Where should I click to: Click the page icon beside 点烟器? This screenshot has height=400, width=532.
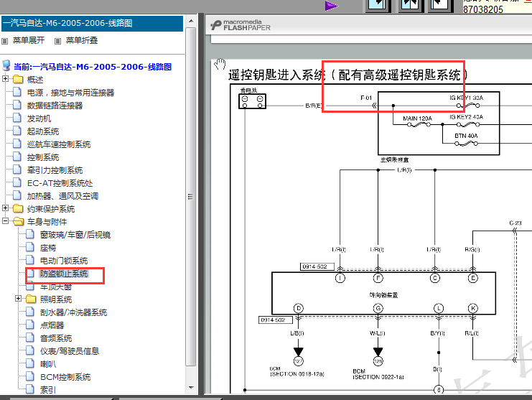(x=30, y=325)
